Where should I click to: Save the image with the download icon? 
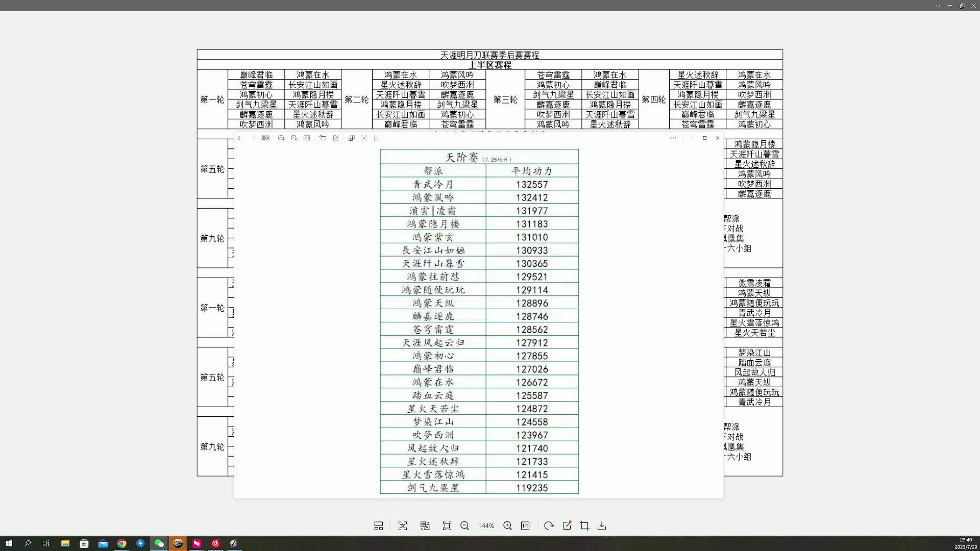tap(602, 525)
